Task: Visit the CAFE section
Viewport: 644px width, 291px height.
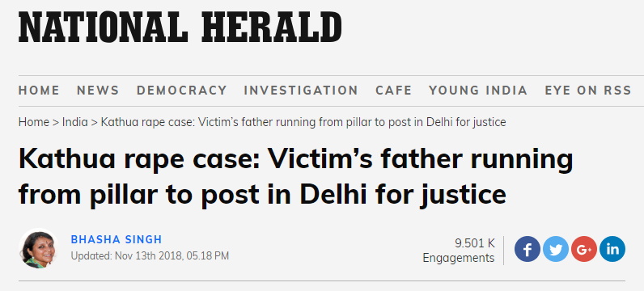Action: (x=393, y=91)
